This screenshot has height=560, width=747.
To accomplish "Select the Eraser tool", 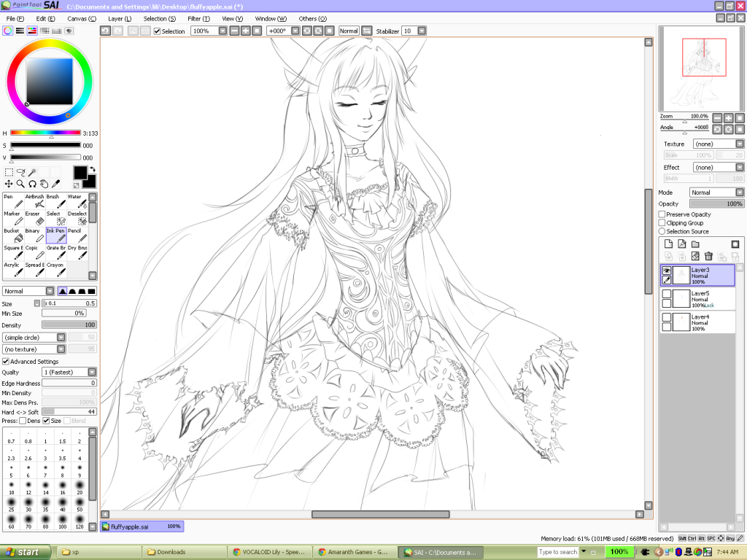I will tap(35, 218).
